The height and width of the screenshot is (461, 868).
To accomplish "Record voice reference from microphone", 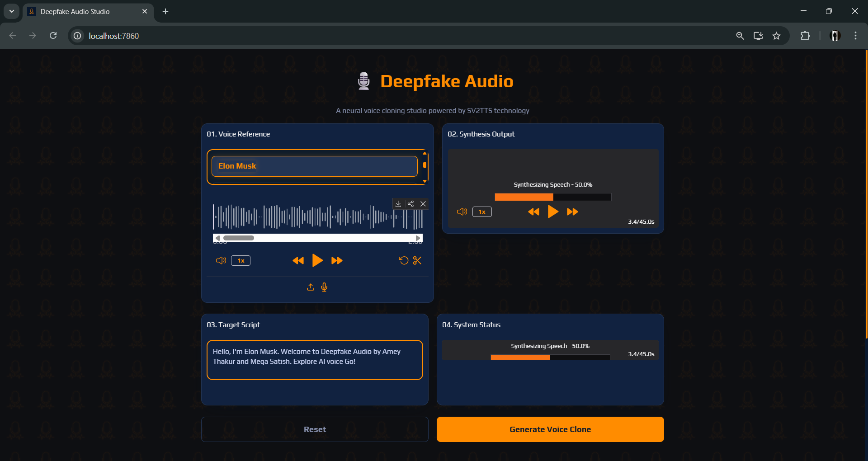I will tap(324, 287).
